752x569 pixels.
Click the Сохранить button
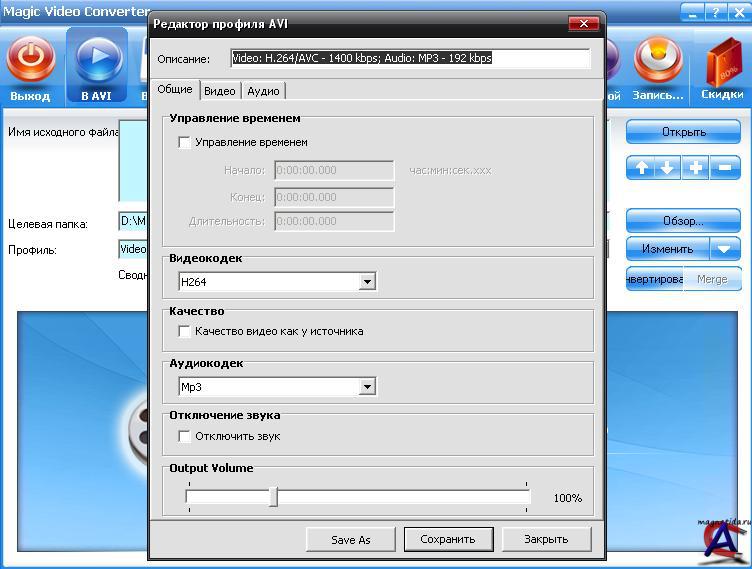click(x=448, y=539)
